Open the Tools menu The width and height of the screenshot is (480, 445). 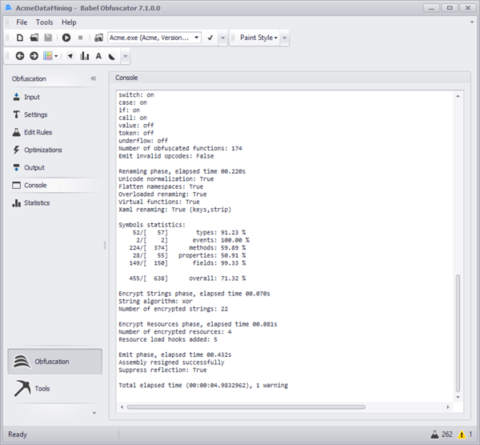44,22
